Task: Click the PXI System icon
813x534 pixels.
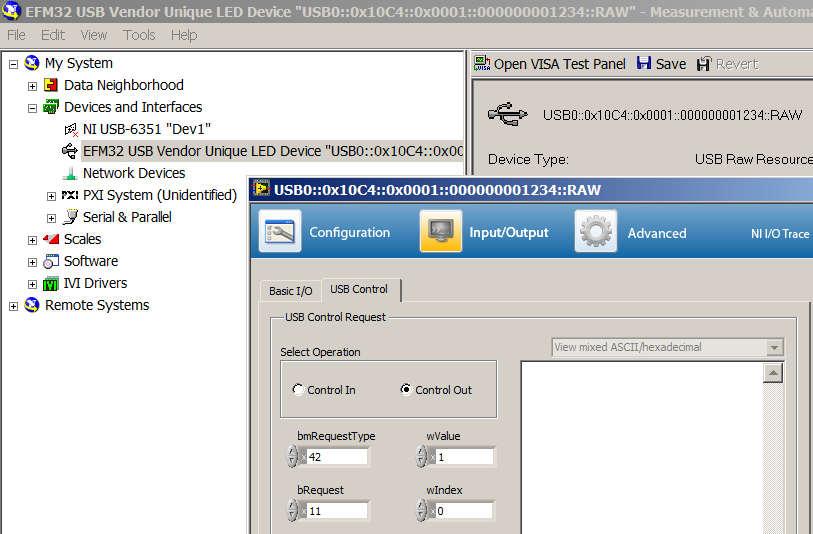Action: 70,195
